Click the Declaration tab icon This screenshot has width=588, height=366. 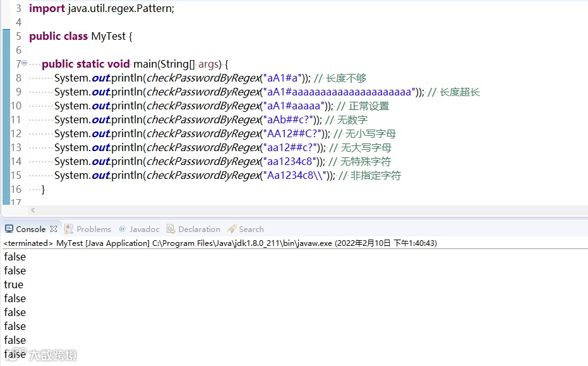pyautogui.click(x=171, y=229)
